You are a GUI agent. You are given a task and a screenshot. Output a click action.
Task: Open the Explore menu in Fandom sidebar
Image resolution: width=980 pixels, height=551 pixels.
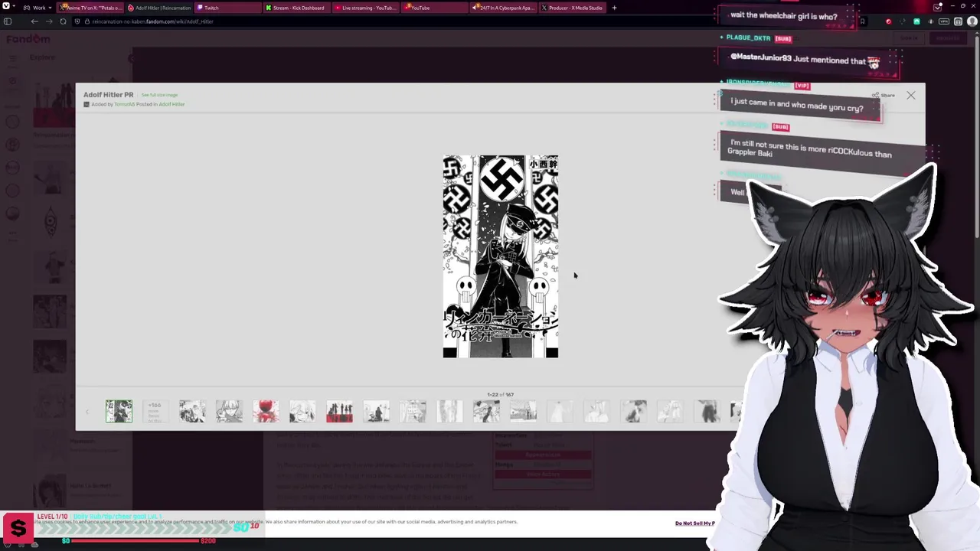point(42,57)
